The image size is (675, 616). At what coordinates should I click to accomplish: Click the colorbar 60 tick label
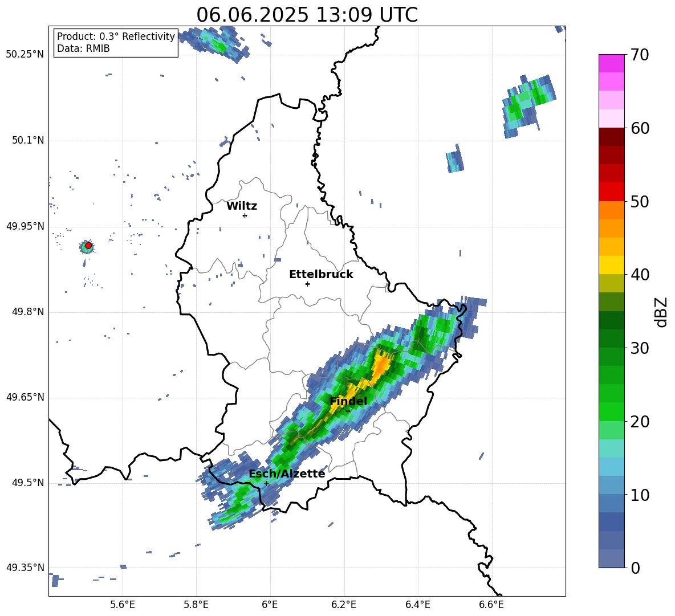coord(640,128)
